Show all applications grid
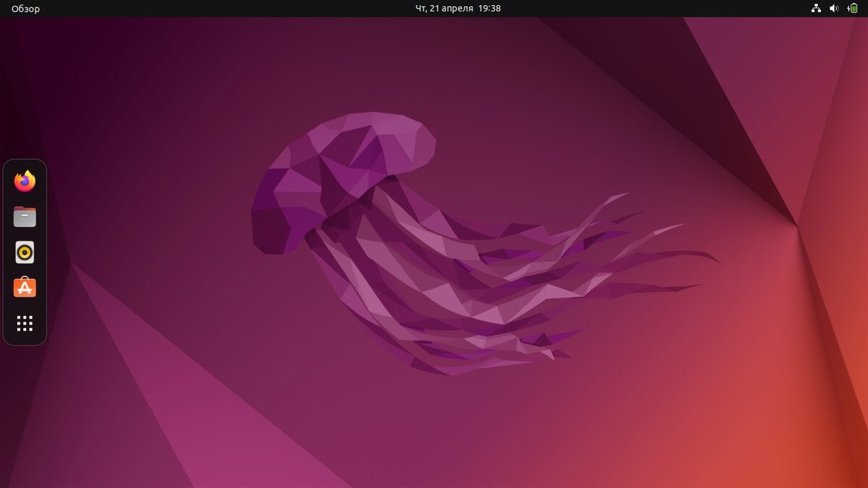This screenshot has width=868, height=488. (x=25, y=323)
